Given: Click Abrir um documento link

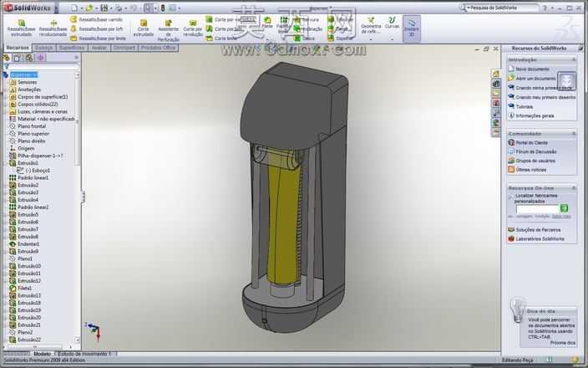Looking at the screenshot, I should tap(535, 79).
